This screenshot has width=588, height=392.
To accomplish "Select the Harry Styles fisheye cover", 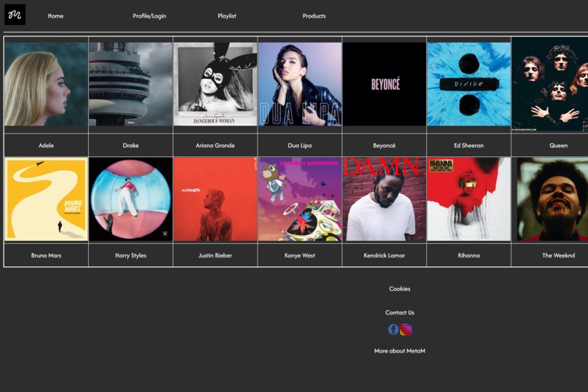I will point(131,199).
